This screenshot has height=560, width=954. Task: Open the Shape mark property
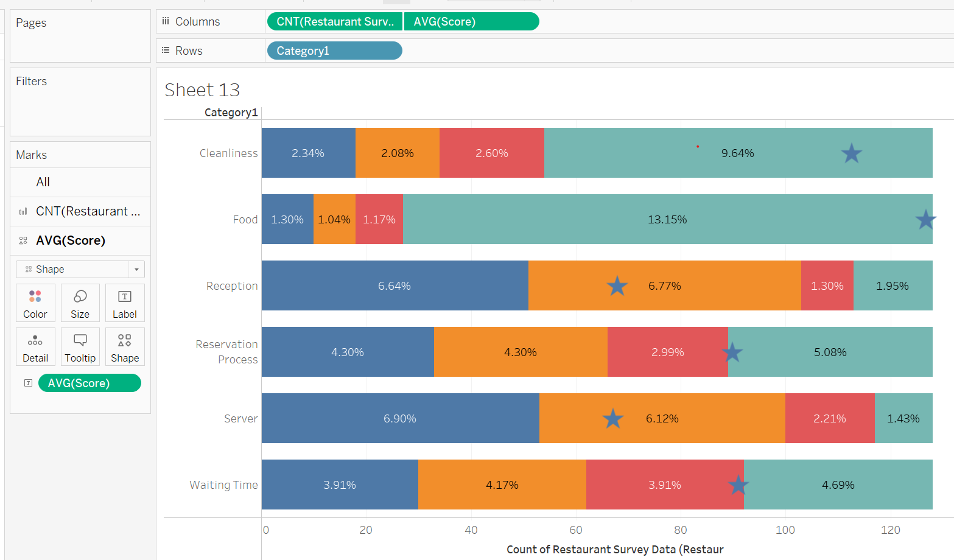pyautogui.click(x=124, y=346)
